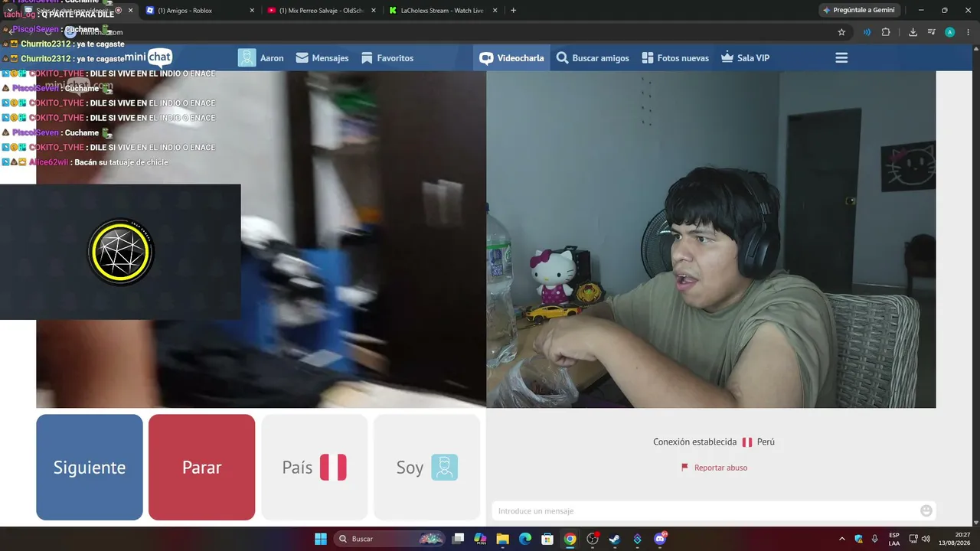
Task: Open Microsoft Edge from the taskbar
Action: pyautogui.click(x=525, y=539)
